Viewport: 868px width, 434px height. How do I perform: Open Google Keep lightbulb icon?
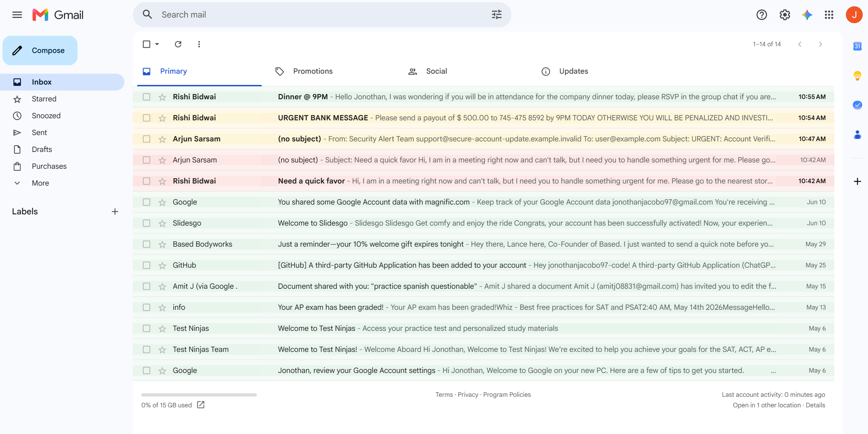click(x=857, y=75)
